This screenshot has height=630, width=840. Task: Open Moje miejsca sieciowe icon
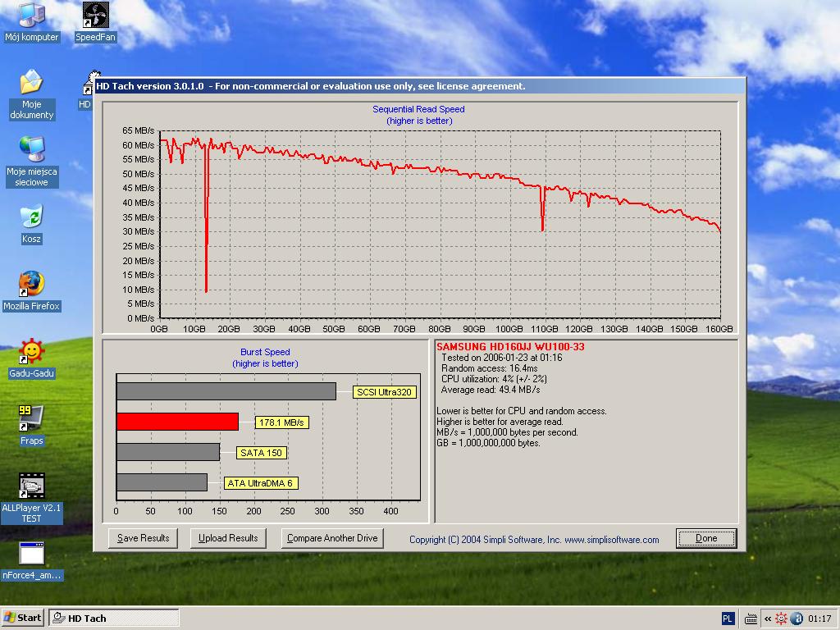pyautogui.click(x=32, y=162)
